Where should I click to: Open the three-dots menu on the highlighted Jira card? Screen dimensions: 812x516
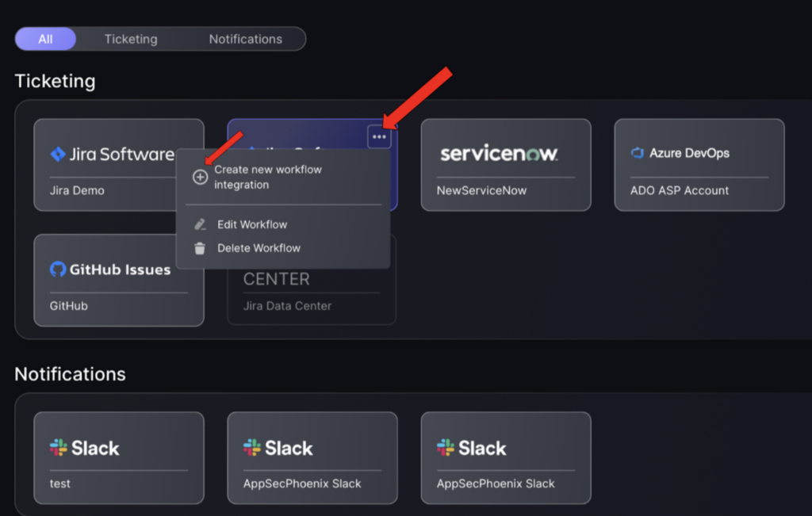(379, 137)
